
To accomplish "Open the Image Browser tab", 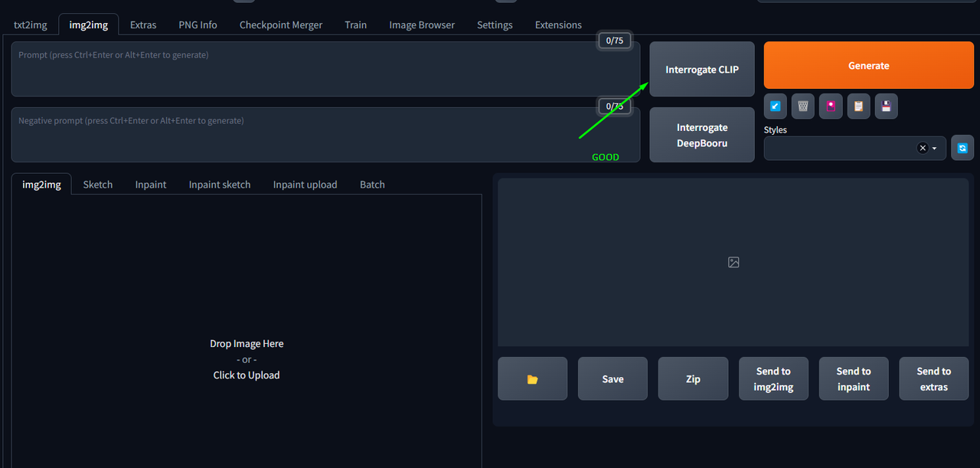I will (x=422, y=25).
